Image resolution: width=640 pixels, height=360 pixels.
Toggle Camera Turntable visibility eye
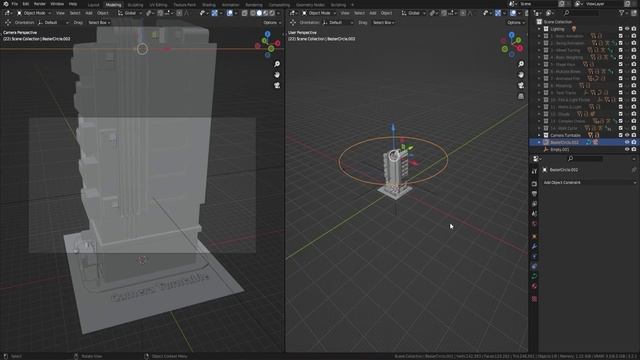pyautogui.click(x=627, y=135)
